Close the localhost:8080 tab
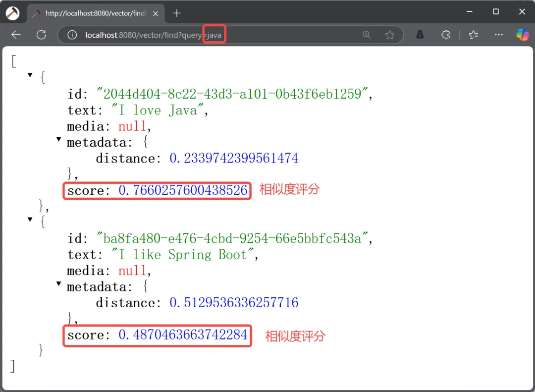The width and height of the screenshot is (535, 392). (156, 13)
